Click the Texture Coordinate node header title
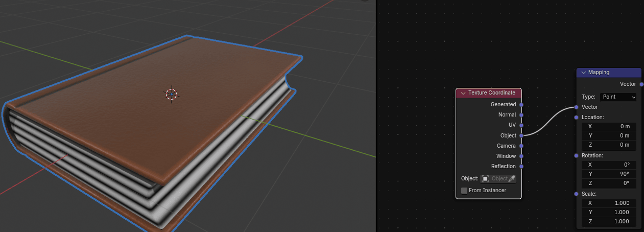The height and width of the screenshot is (232, 644). pyautogui.click(x=492, y=93)
